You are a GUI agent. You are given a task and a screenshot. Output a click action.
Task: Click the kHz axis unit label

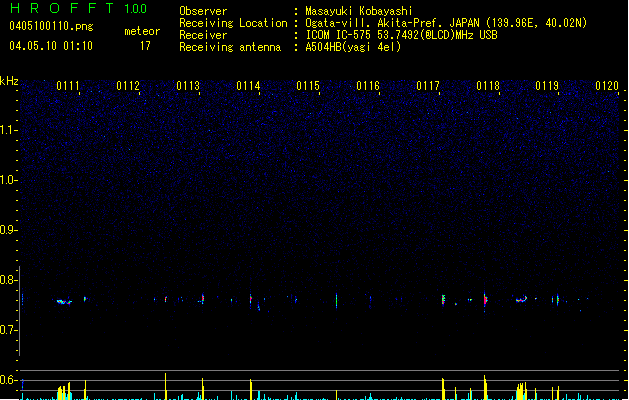coord(9,81)
